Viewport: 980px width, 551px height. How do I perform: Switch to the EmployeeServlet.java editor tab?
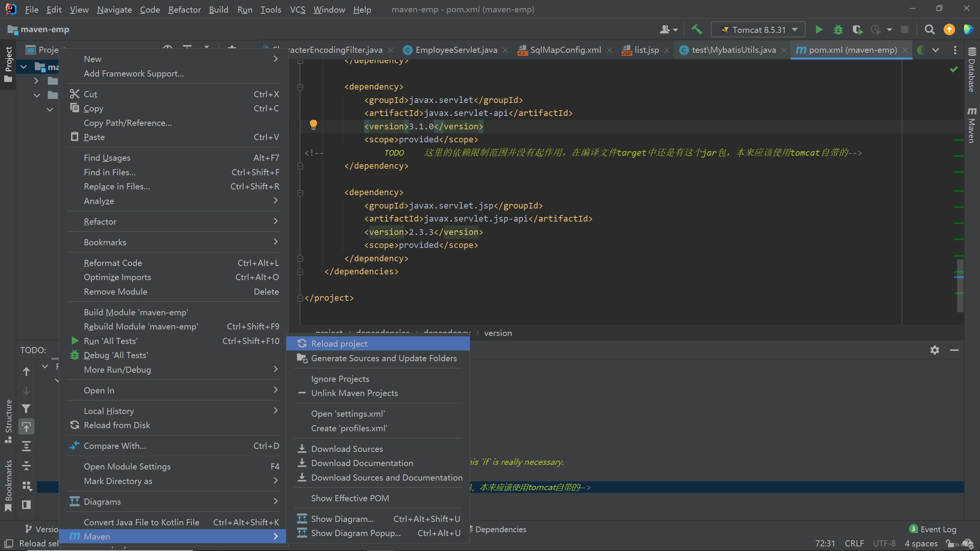(x=456, y=50)
